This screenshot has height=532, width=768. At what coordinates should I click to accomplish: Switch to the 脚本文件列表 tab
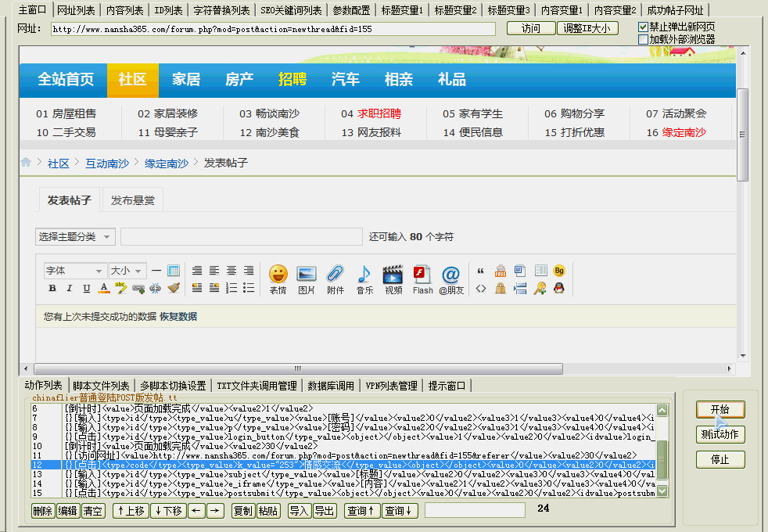pyautogui.click(x=101, y=386)
